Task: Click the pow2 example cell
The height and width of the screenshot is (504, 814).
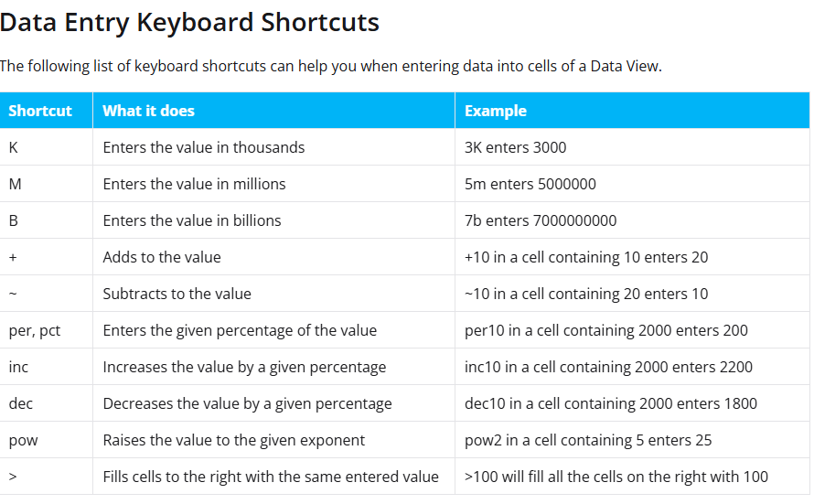Action: click(588, 440)
